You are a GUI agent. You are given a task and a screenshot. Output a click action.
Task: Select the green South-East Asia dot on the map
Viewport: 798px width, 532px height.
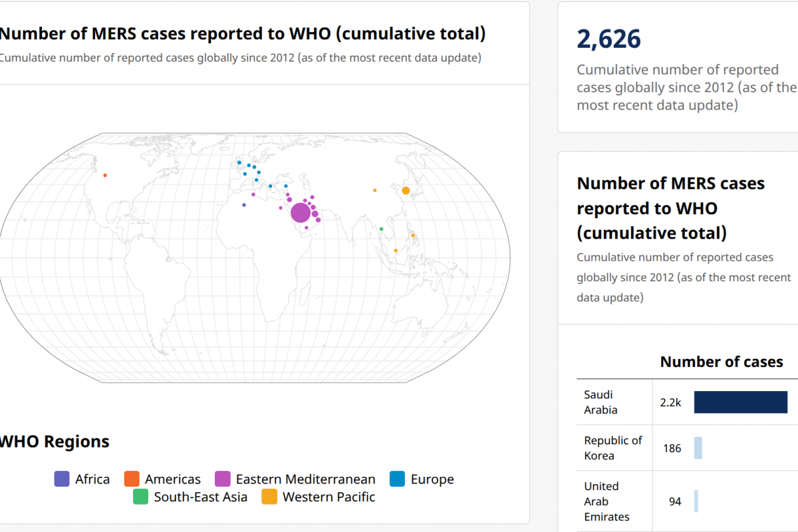coord(381,229)
